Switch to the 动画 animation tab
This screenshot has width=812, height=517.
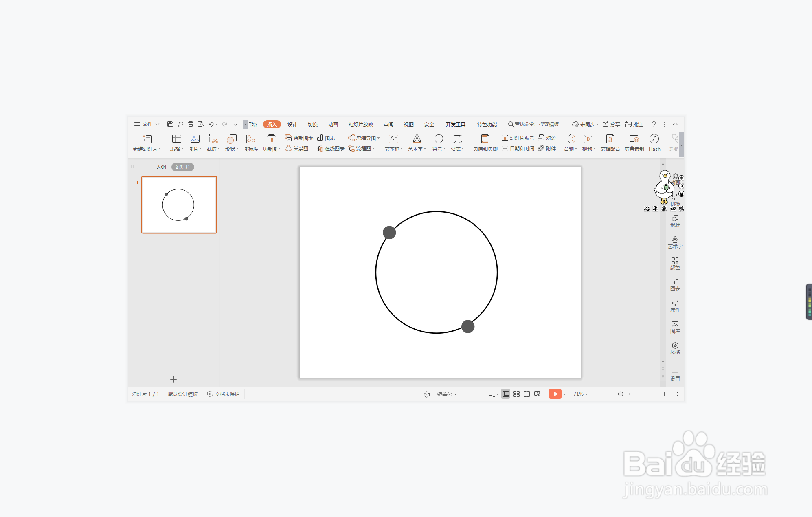(x=333, y=124)
